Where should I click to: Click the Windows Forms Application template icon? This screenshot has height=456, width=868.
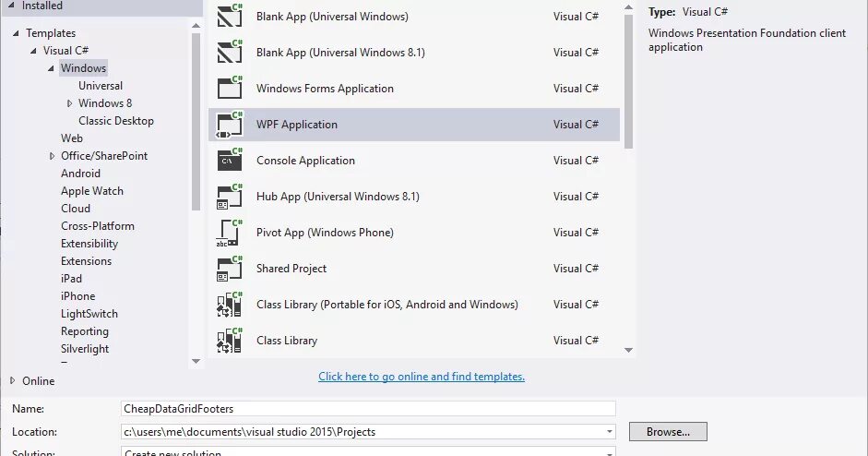[x=230, y=88]
